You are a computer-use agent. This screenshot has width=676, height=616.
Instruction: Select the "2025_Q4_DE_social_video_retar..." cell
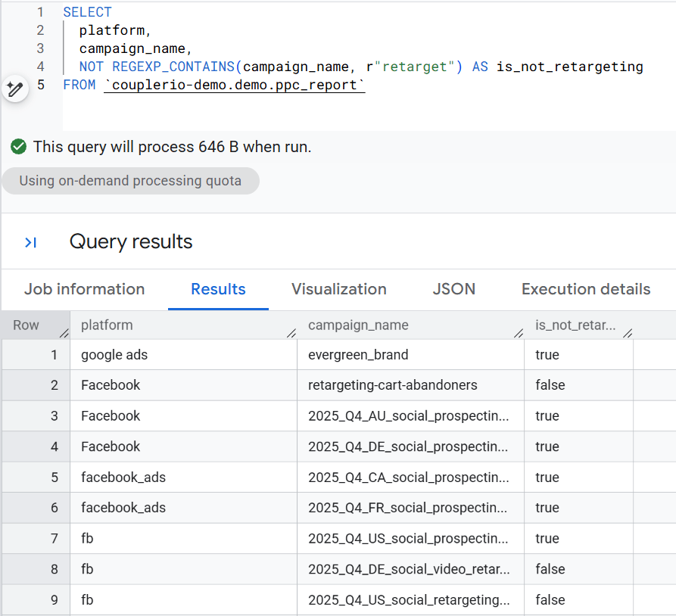[410, 569]
